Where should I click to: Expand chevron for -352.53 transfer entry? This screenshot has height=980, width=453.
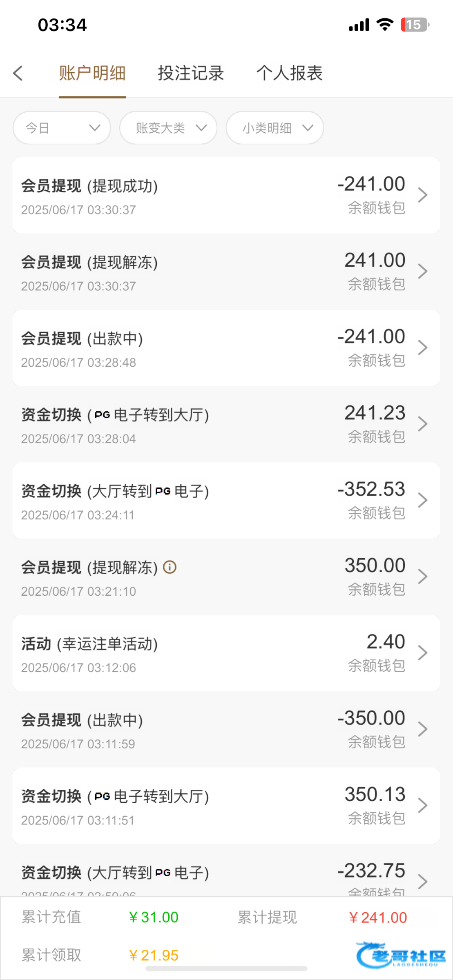tap(423, 500)
